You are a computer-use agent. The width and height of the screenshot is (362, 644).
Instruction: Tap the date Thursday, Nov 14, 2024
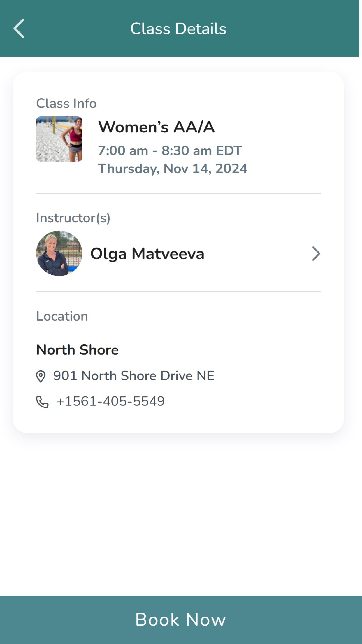pos(173,169)
